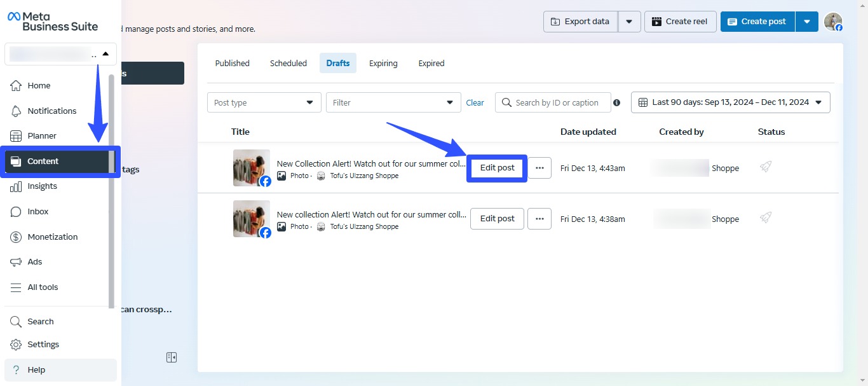Go to Planner in the sidebar
868x386 pixels.
coord(42,136)
